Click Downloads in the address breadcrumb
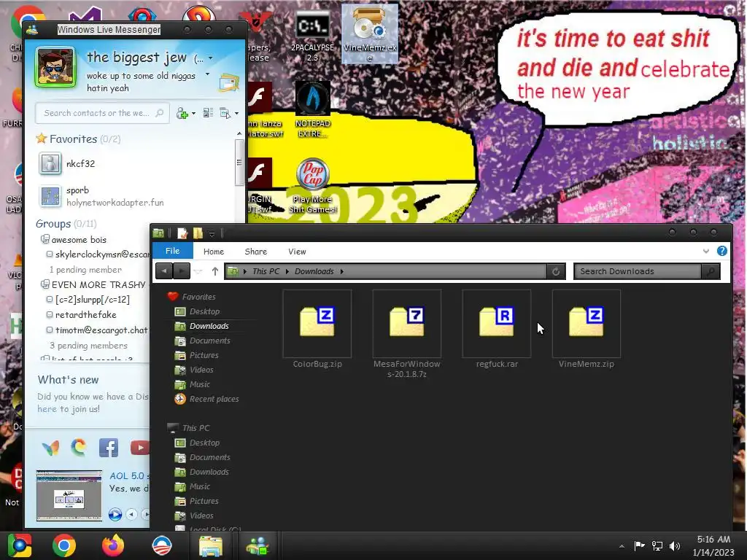The height and width of the screenshot is (560, 747). [x=314, y=271]
